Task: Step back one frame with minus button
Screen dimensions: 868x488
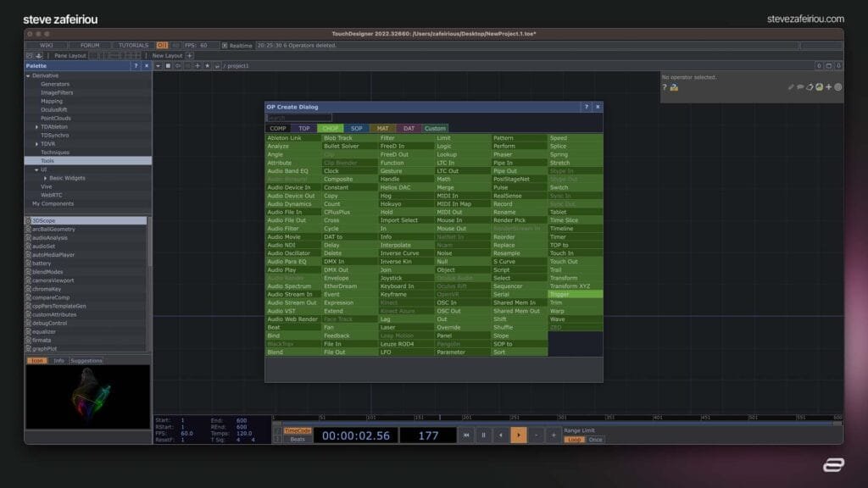Action: (536, 435)
